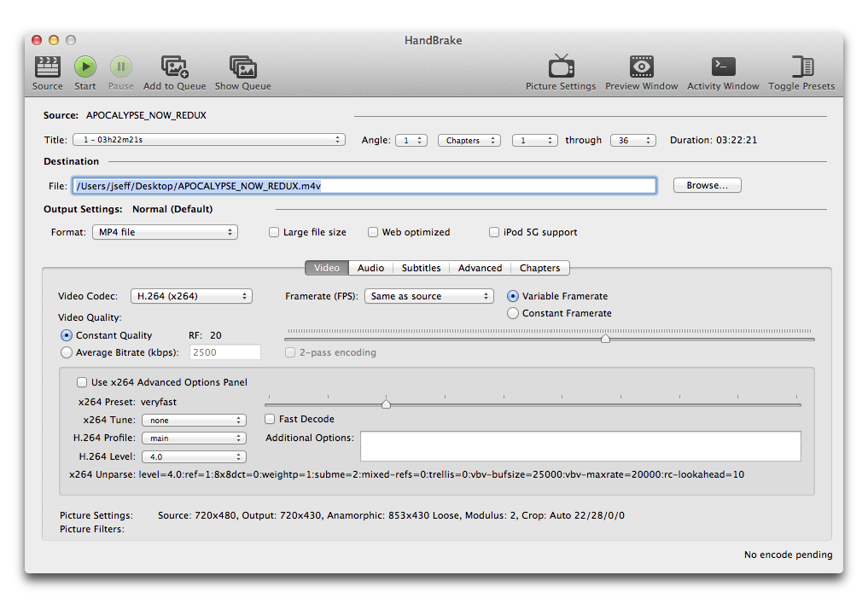Open the H.264 Profile dropdown
Image resolution: width=868 pixels, height=604 pixels.
195,438
